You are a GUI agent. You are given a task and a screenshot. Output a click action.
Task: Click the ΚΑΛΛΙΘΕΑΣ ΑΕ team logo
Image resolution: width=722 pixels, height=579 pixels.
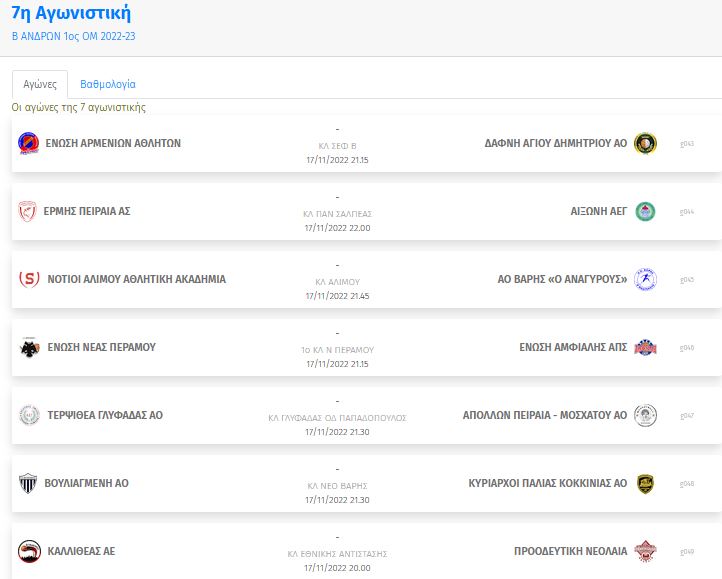(29, 551)
